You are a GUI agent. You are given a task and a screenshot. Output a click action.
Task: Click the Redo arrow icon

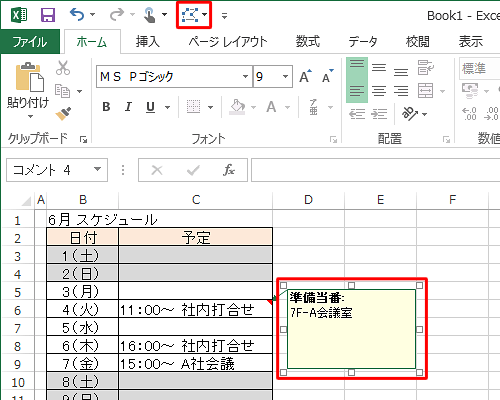tap(117, 15)
